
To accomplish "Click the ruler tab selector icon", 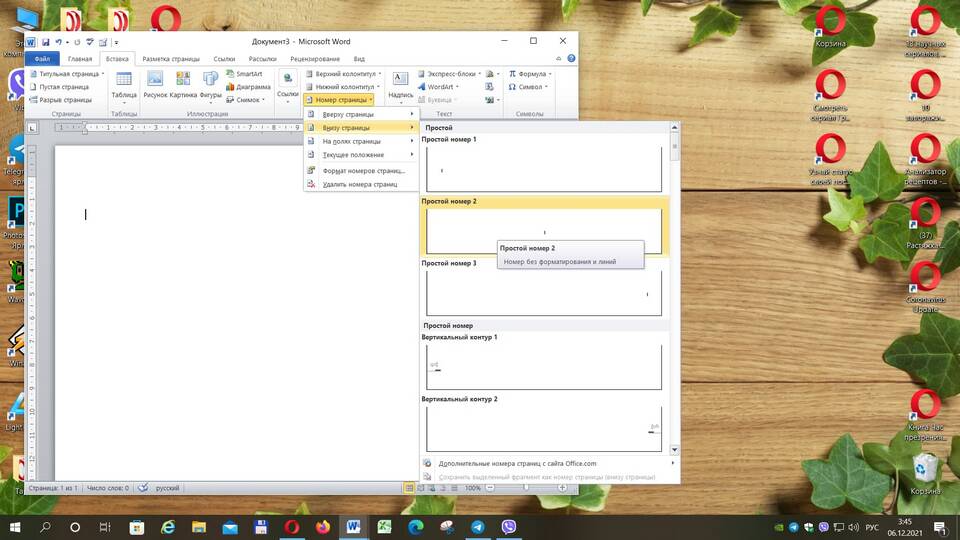I will [32, 128].
